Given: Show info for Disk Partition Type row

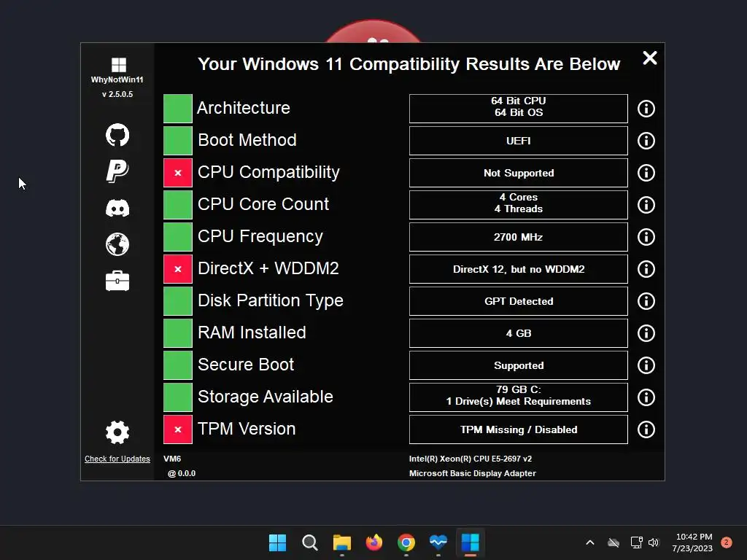Looking at the screenshot, I should [x=646, y=301].
